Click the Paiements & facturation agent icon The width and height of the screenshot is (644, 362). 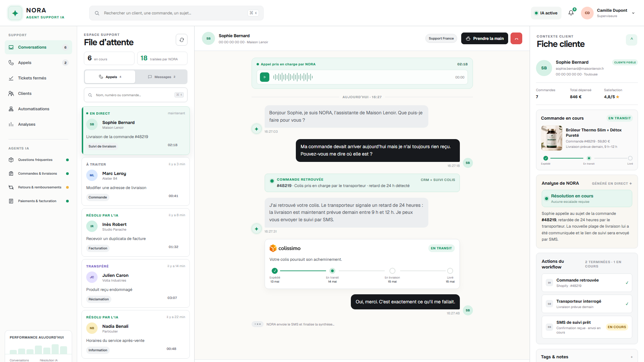pyautogui.click(x=11, y=201)
